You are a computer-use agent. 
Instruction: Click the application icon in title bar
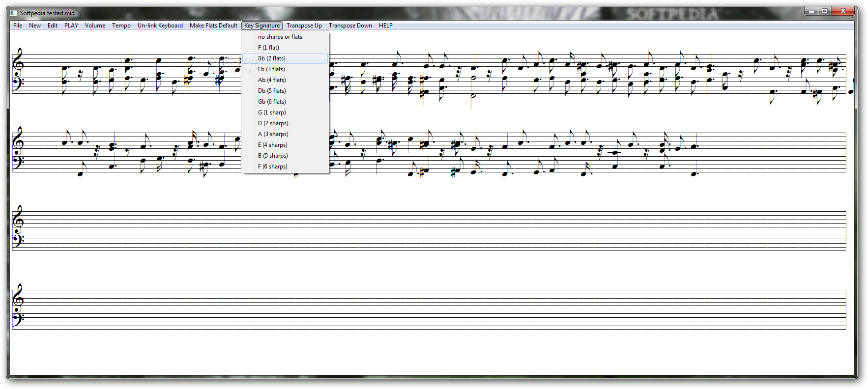pyautogui.click(x=14, y=13)
